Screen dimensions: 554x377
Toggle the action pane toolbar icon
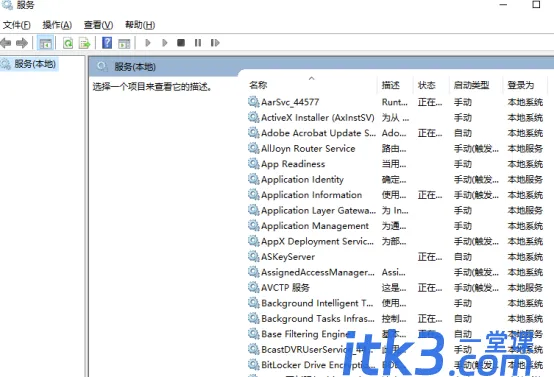[x=124, y=43]
